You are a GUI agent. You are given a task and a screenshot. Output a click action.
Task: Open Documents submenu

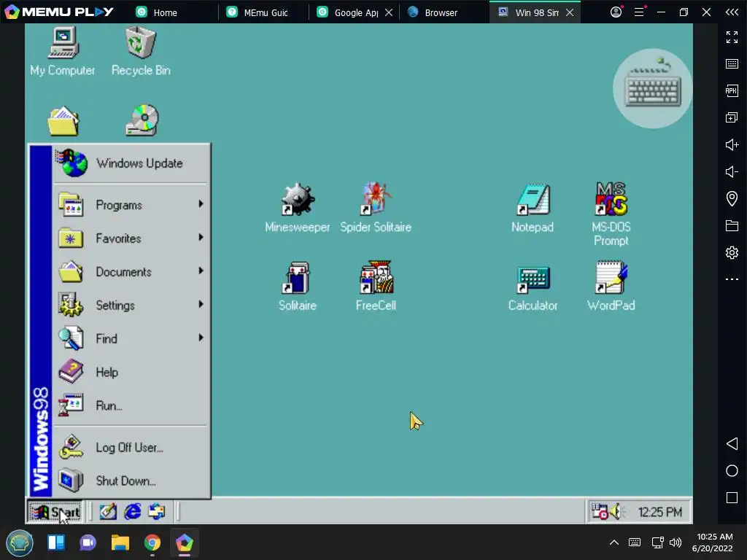tap(130, 272)
